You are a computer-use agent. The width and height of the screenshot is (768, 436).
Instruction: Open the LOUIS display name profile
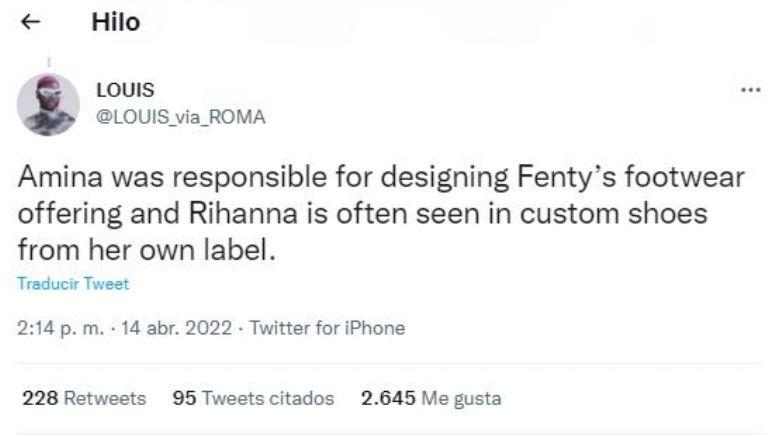click(x=119, y=91)
